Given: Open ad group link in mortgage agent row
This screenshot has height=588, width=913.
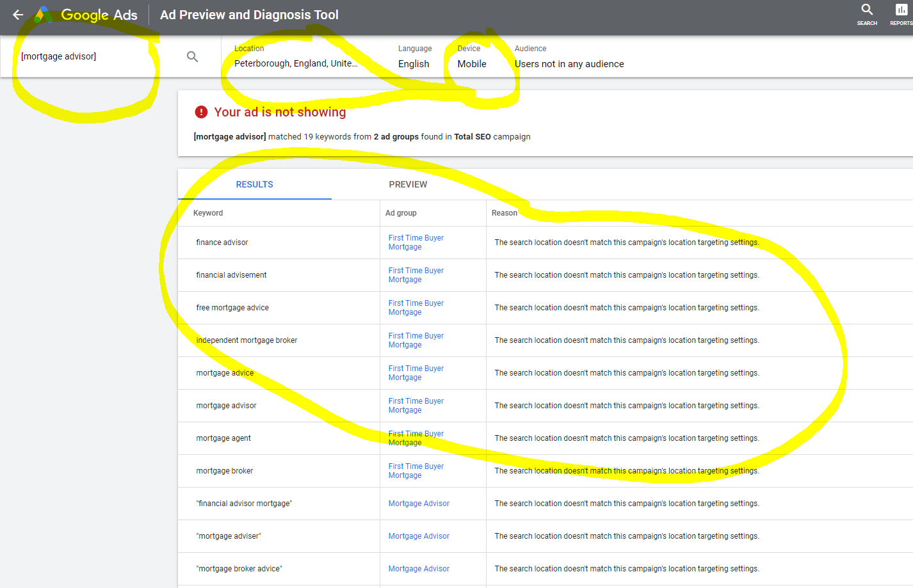Looking at the screenshot, I should click(416, 438).
